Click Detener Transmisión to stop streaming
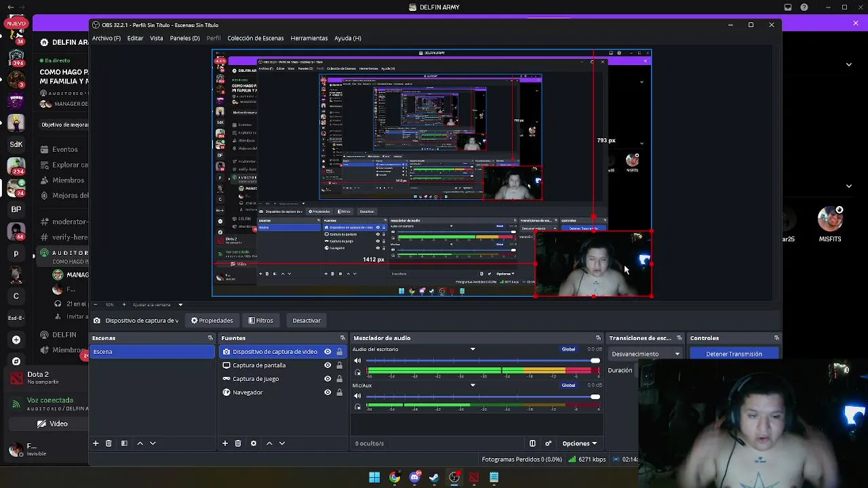Viewport: 868px width, 488px height. [x=734, y=354]
